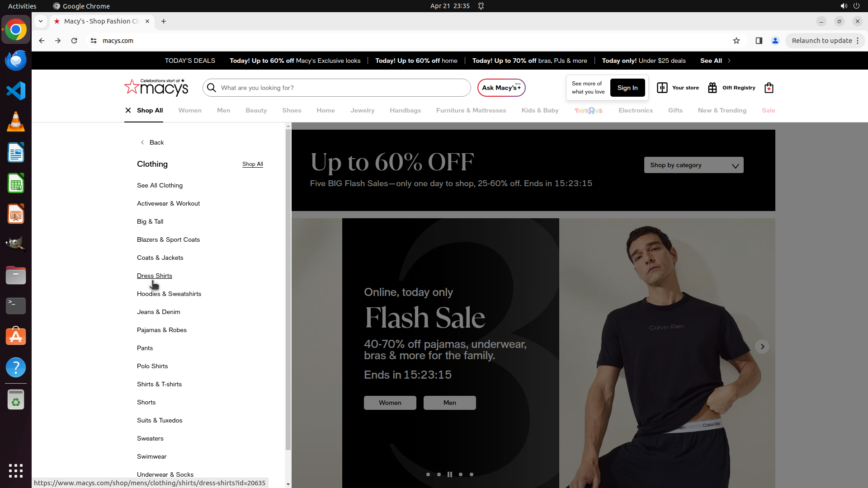Click the search magnifier icon
The image size is (868, 488).
[212, 88]
